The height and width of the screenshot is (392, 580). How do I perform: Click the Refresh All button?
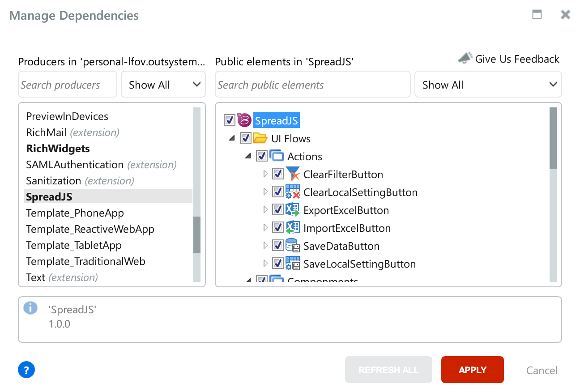[x=388, y=370]
